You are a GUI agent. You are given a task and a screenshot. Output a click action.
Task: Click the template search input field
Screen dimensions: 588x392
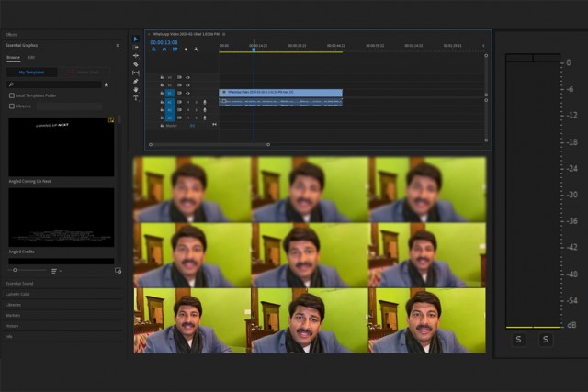point(54,84)
